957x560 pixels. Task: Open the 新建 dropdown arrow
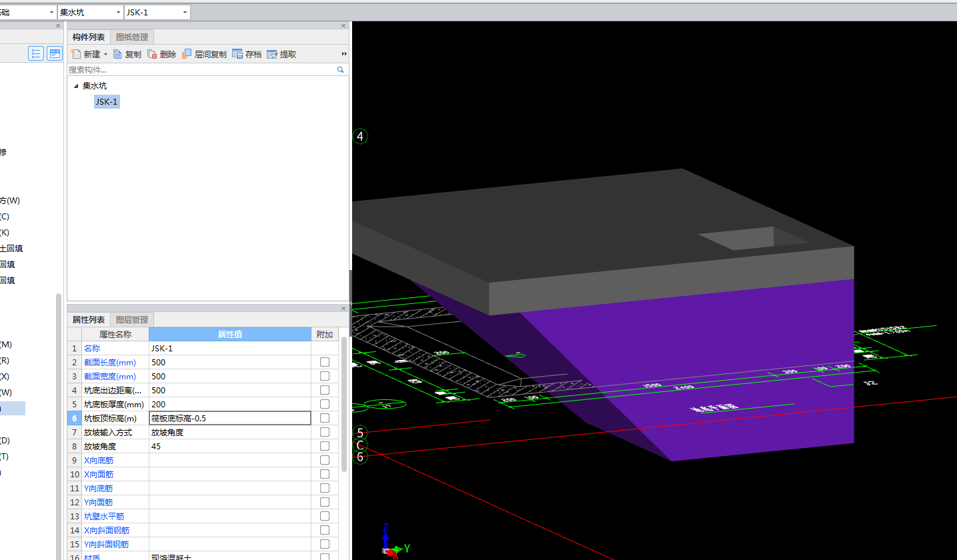click(x=105, y=55)
